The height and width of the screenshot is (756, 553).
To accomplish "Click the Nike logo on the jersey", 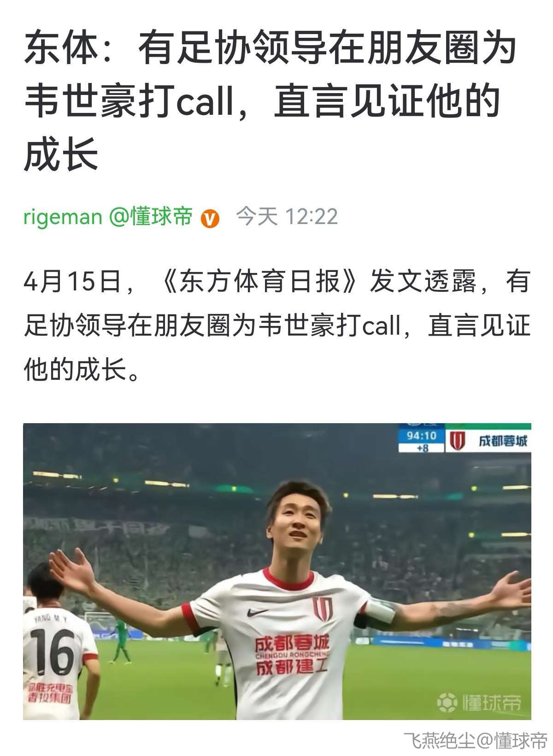I will [257, 613].
